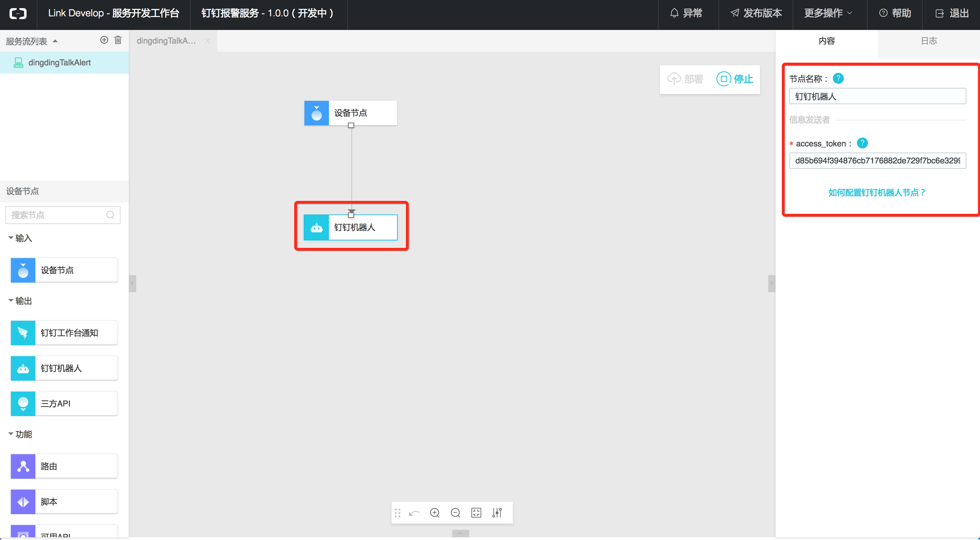Click Link Develop - 服务开发工作台 title

113,13
